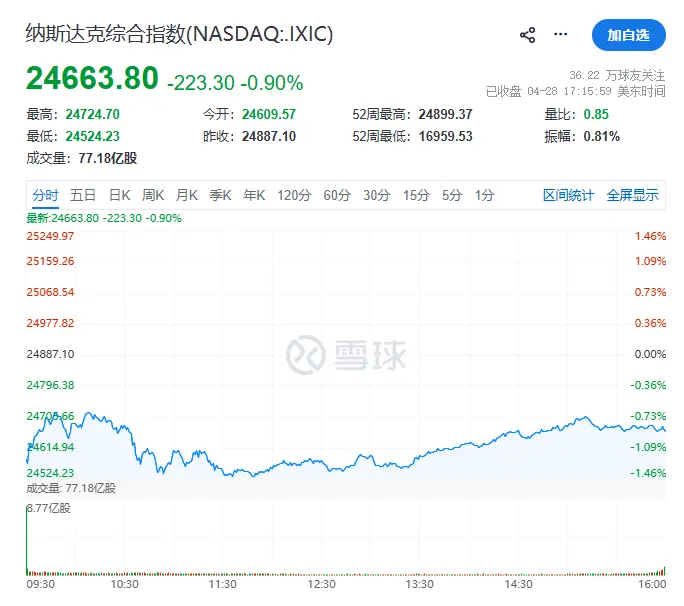Click the 1.46% right axis label

(650, 236)
